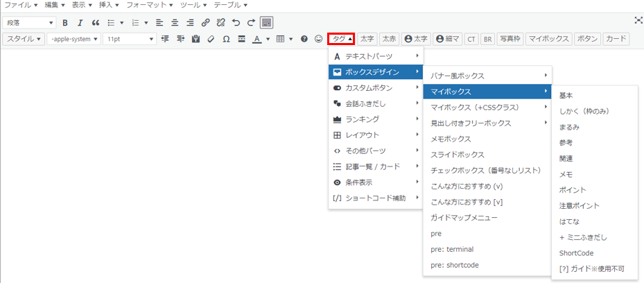
Task: Click the clear formatting eraser icon
Action: click(x=211, y=39)
